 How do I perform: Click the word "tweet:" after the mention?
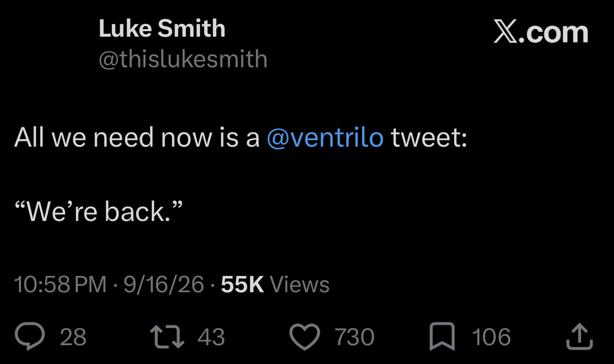[429, 138]
